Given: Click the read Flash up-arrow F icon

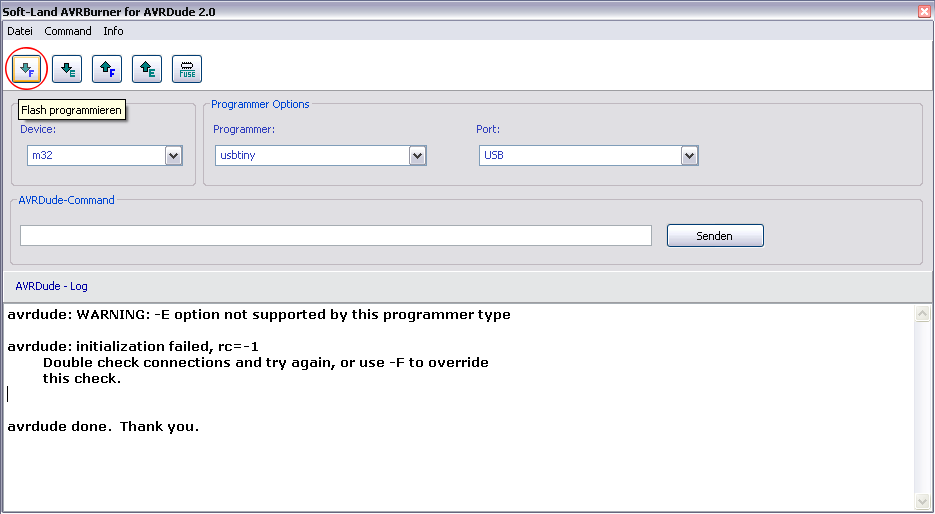Looking at the screenshot, I should (x=107, y=69).
